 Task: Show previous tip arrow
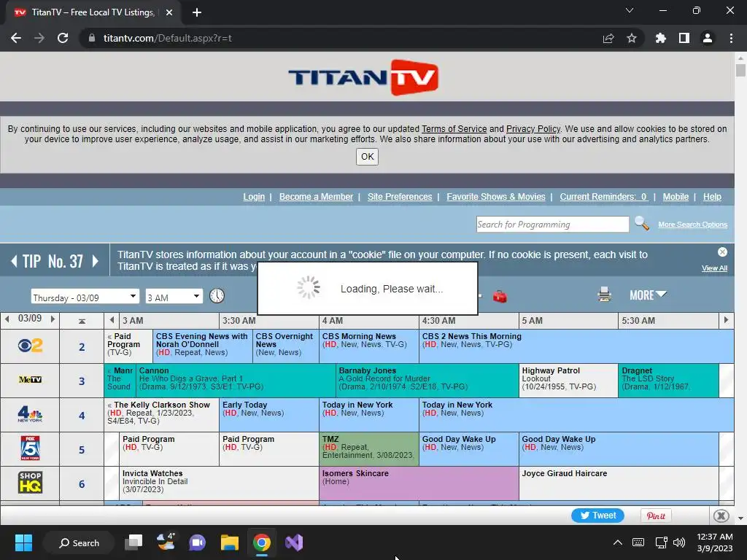(14, 260)
